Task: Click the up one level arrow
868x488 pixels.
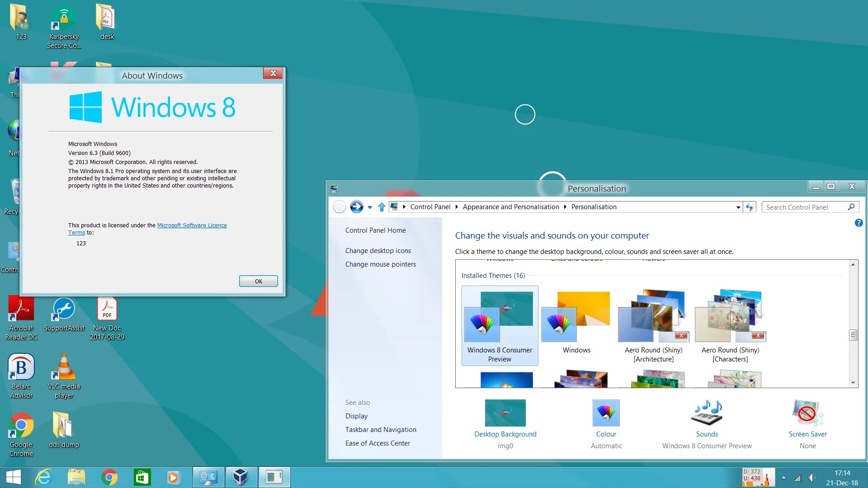Action: point(382,207)
